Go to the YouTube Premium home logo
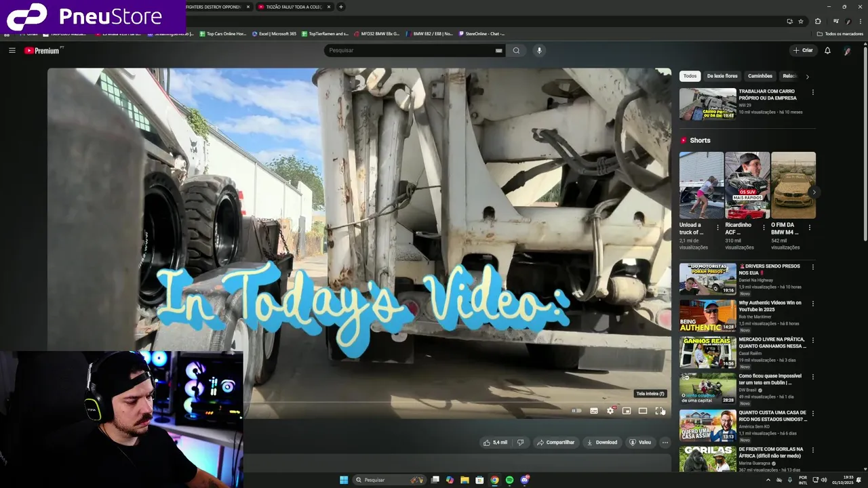This screenshot has width=868, height=488. (x=43, y=50)
